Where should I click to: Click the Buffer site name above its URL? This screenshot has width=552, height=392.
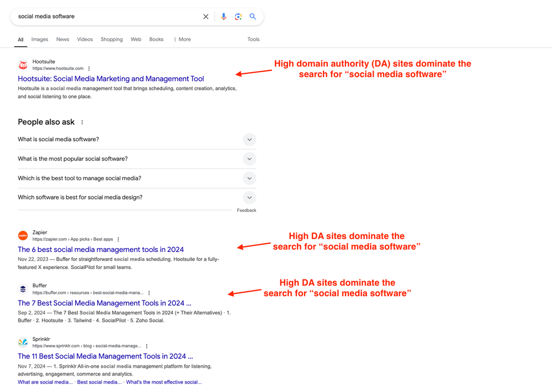(x=39, y=286)
